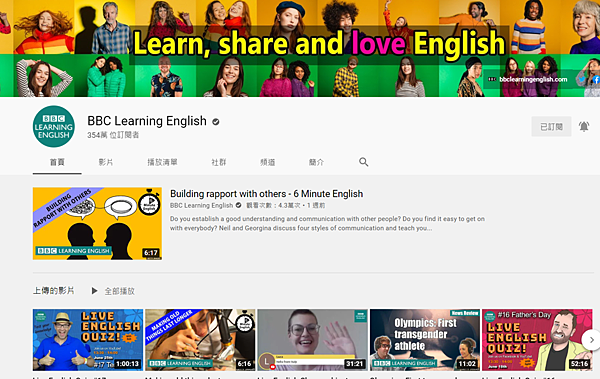Open the Live English Quiz #17 thumbnail
600x379 pixels.
[x=88, y=340]
